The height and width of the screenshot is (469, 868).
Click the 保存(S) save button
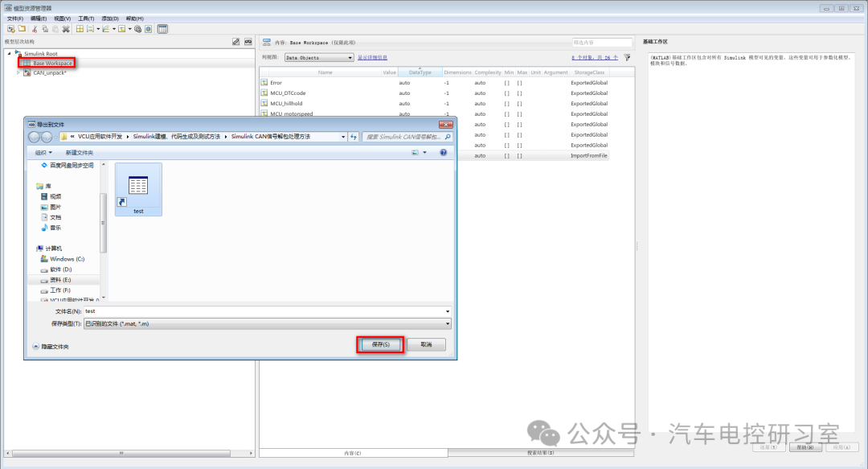pos(380,344)
